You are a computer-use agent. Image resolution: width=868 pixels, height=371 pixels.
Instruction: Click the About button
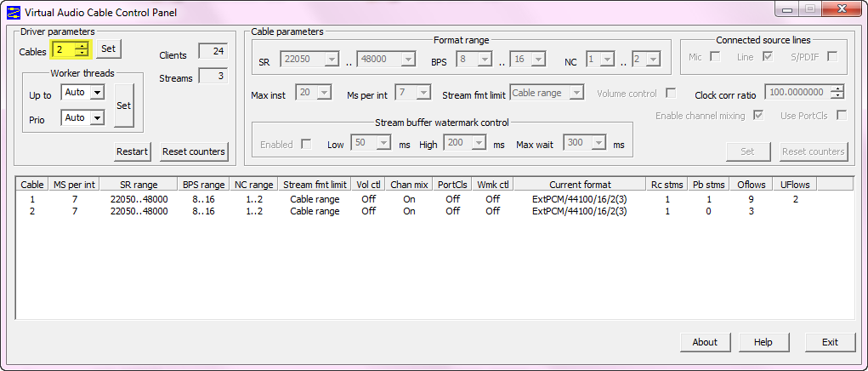coord(705,342)
